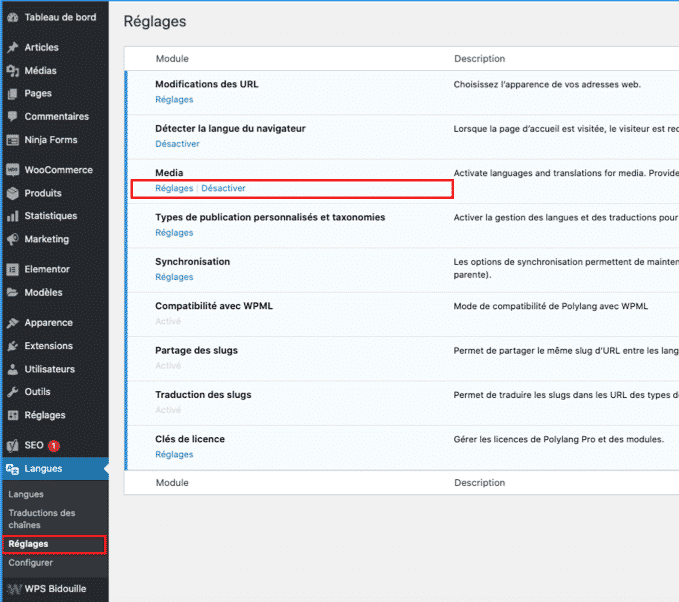Click Types de publication personnalisés title
Viewport: 679px width, 602px height.
coord(270,217)
